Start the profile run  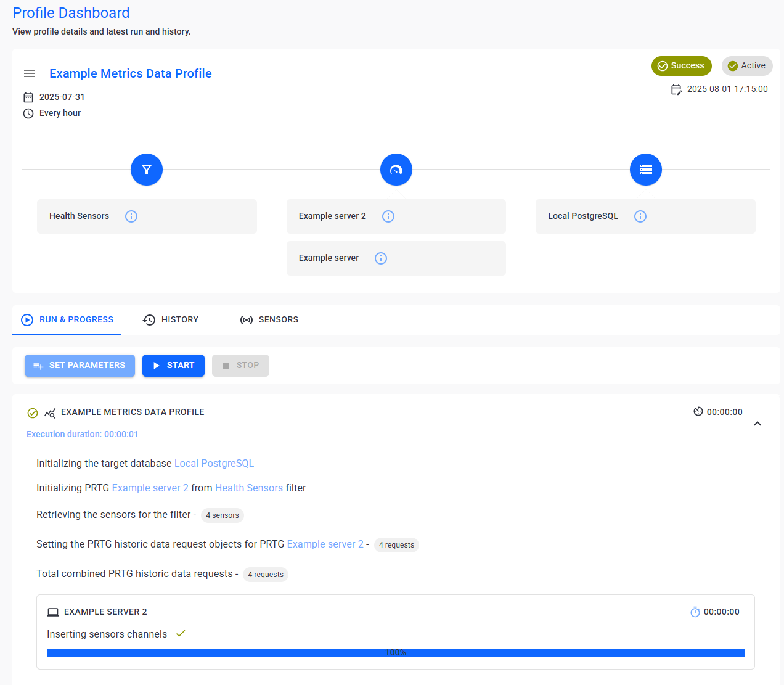pyautogui.click(x=173, y=366)
